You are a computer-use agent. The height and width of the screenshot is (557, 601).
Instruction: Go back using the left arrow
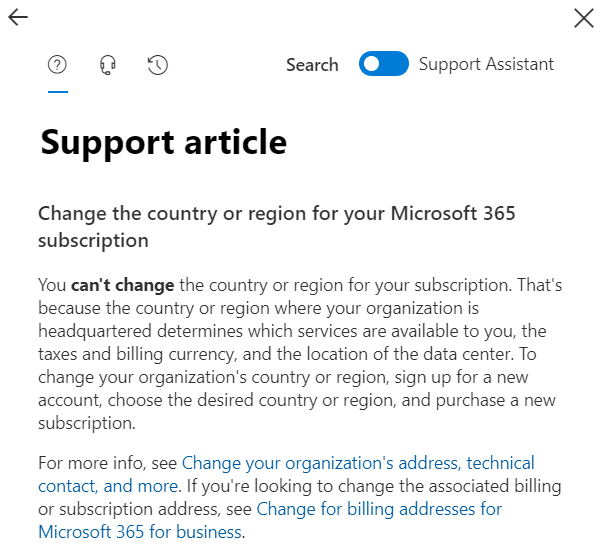(x=18, y=17)
